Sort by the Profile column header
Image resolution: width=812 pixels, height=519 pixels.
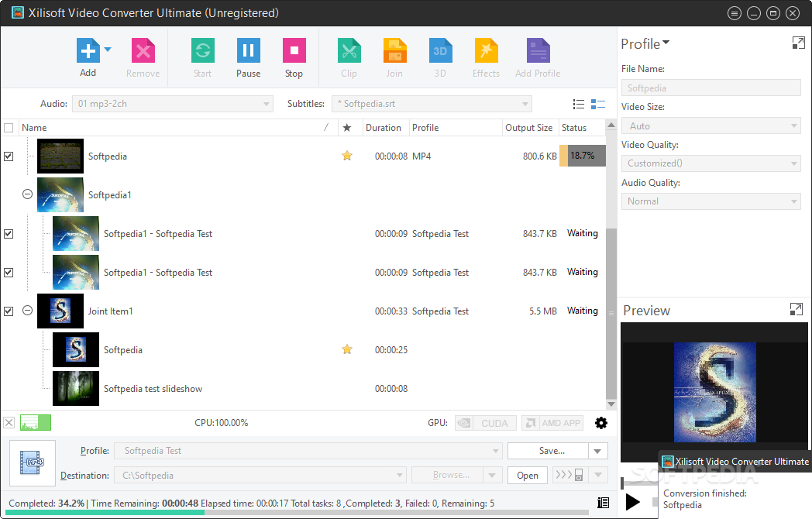[x=455, y=127]
